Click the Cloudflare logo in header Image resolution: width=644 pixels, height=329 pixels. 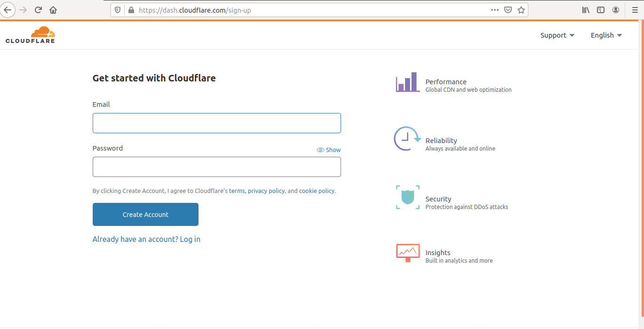tap(30, 35)
